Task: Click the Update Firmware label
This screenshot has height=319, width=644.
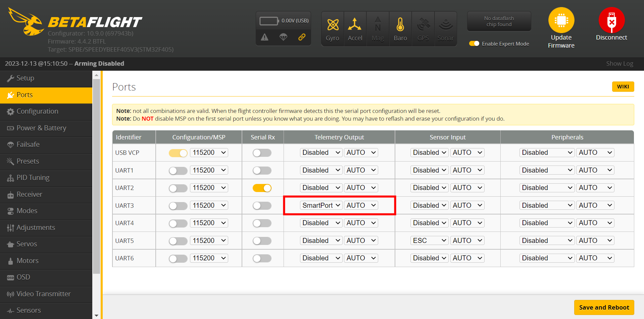Action: point(561,42)
